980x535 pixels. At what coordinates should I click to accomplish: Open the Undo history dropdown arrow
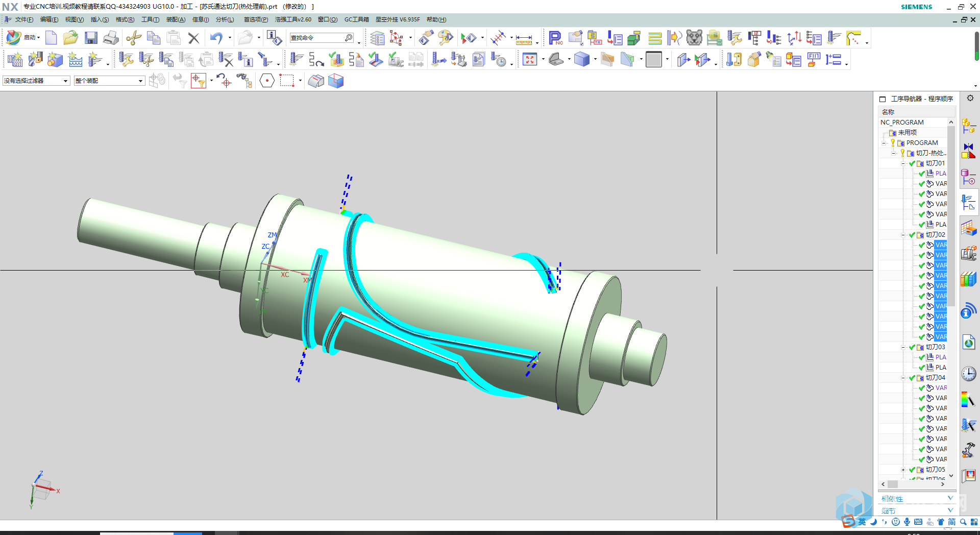click(x=230, y=38)
